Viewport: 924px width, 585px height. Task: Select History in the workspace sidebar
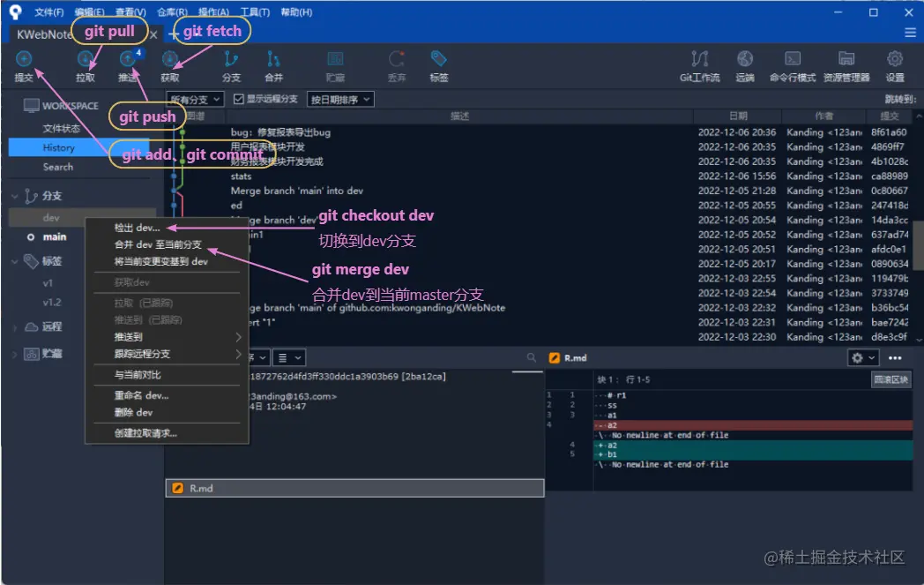click(x=58, y=147)
